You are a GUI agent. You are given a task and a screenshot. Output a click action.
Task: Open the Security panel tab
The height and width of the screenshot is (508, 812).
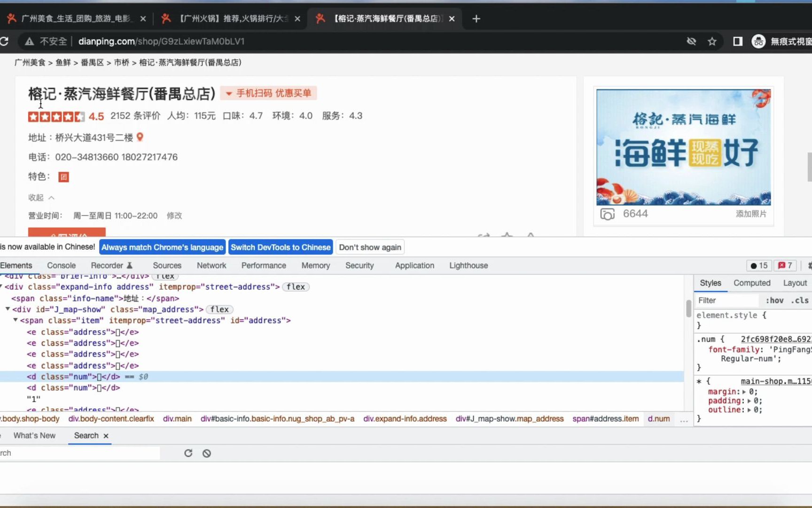(359, 266)
